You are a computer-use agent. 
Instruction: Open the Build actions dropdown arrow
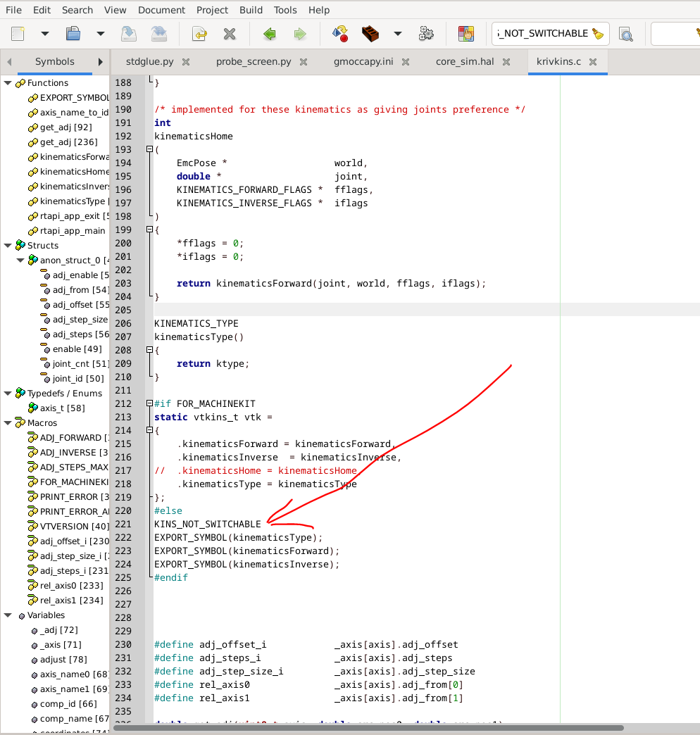click(397, 33)
